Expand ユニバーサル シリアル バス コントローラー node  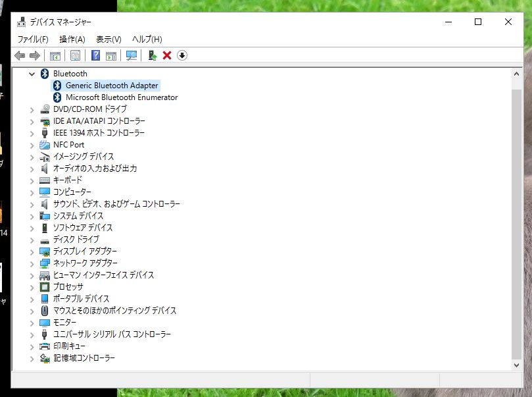pos(32,335)
